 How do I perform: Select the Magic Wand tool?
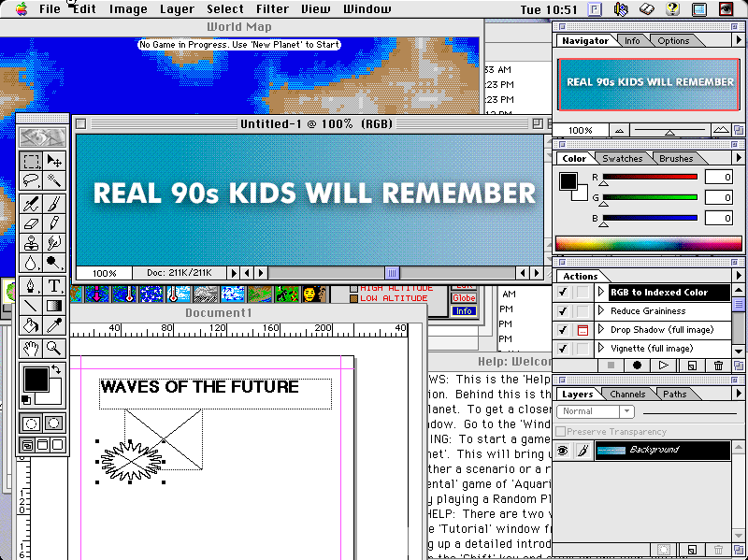[x=54, y=181]
